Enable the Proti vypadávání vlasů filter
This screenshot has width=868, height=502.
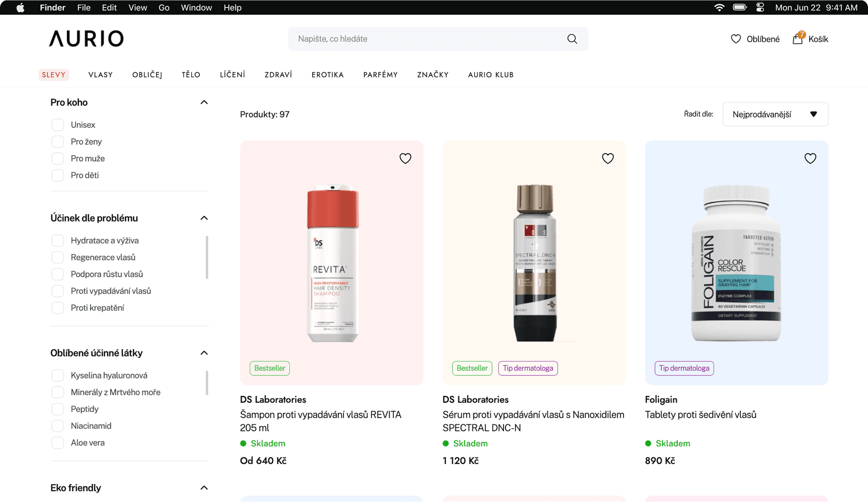[x=57, y=291]
